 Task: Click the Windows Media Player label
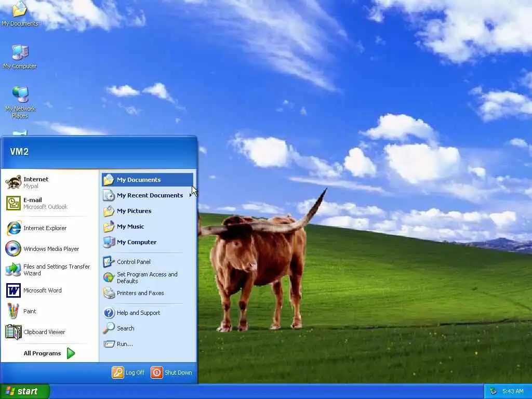[x=51, y=249]
